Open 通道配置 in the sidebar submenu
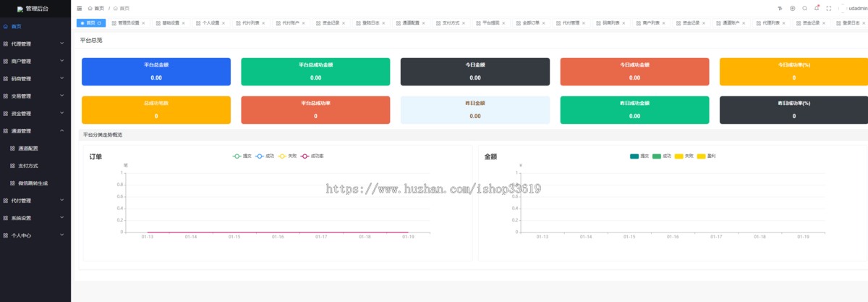The height and width of the screenshot is (302, 868). point(35,148)
